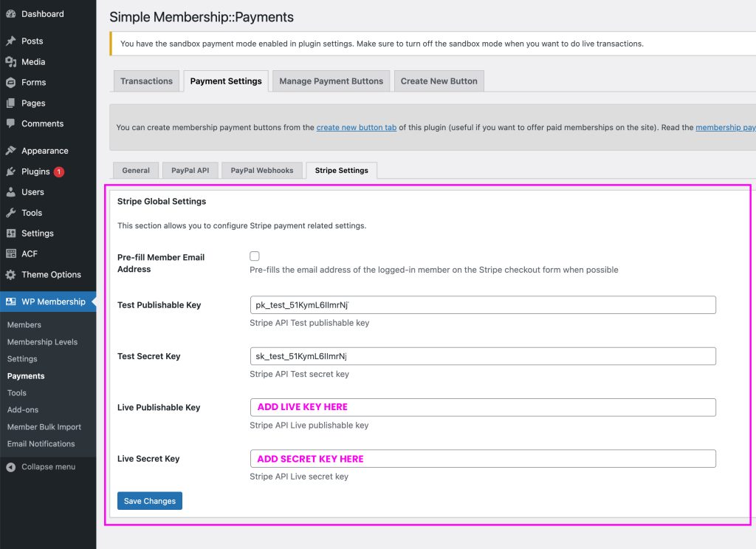Click the Appearance paintbrush icon
Image resolution: width=756 pixels, height=549 pixels.
click(x=10, y=151)
